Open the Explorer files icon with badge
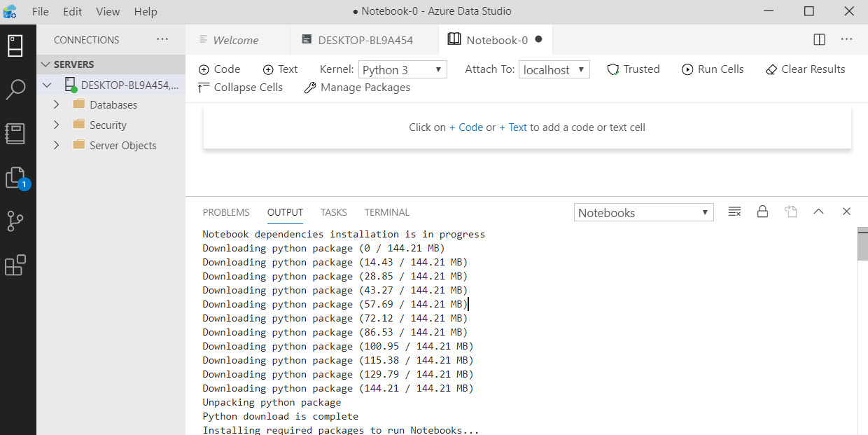Image resolution: width=868 pixels, height=435 pixels. [x=15, y=177]
